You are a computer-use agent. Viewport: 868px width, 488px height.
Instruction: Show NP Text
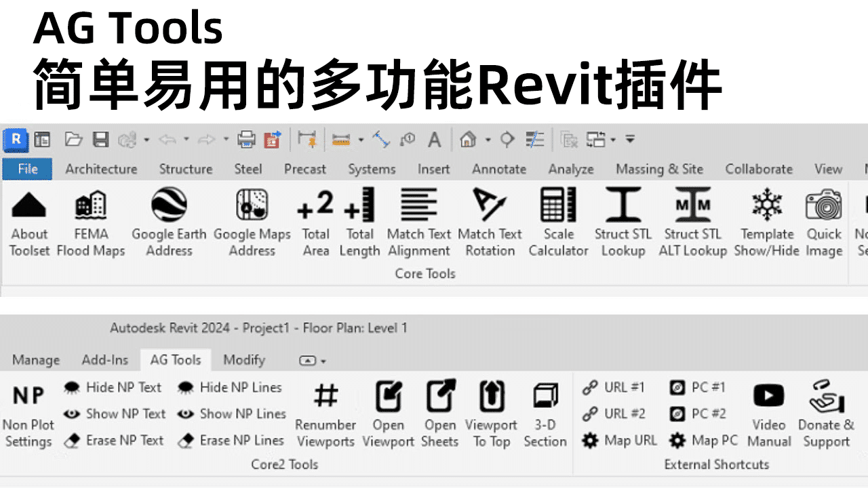(115, 413)
